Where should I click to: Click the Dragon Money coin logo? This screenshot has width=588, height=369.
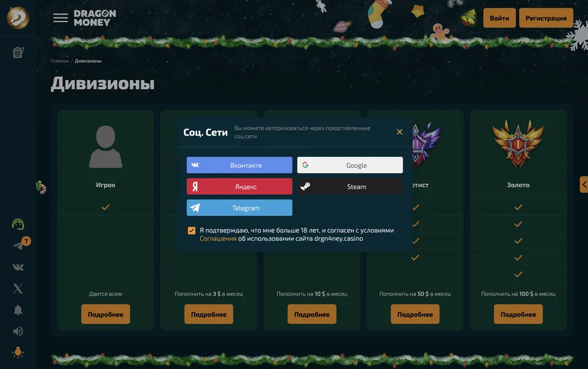pyautogui.click(x=17, y=18)
